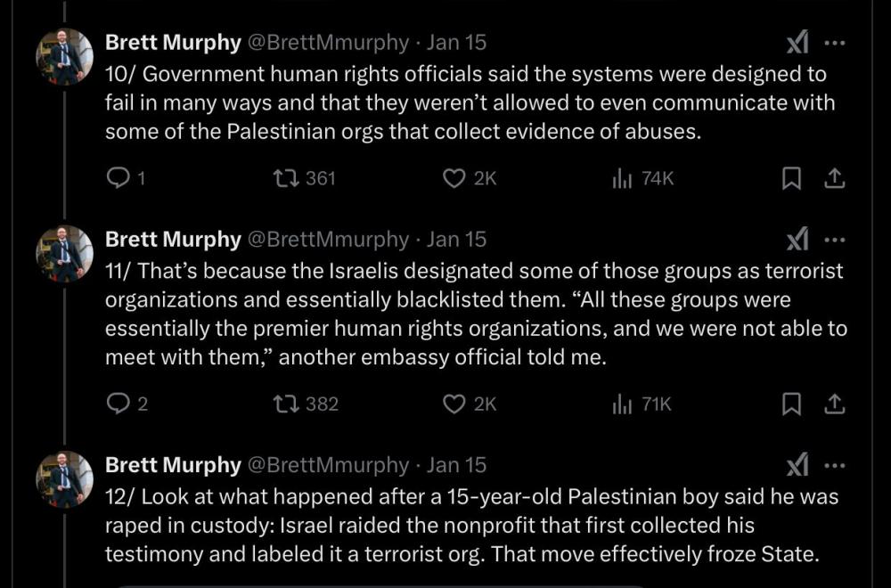
Task: Like tweet 11/ about blacklisted groups
Action: 454,404
